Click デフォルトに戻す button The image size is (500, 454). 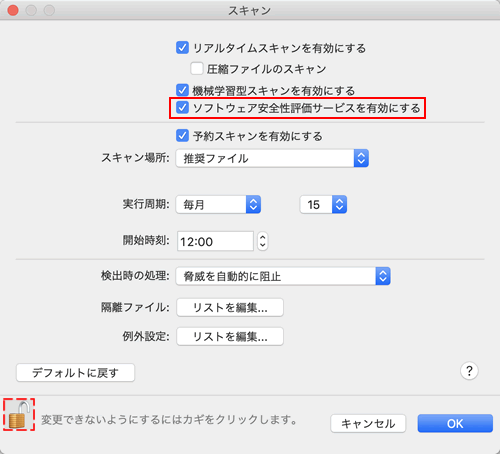coord(75,373)
